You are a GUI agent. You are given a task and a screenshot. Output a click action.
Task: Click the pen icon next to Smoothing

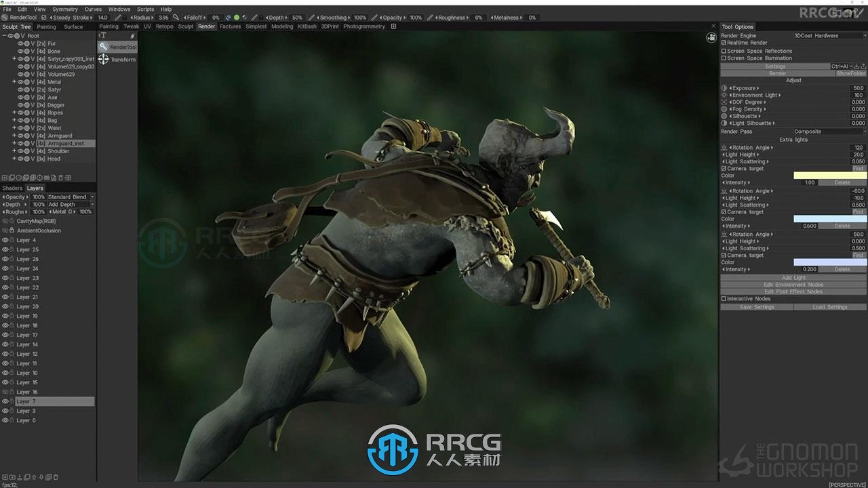pyautogui.click(x=312, y=18)
